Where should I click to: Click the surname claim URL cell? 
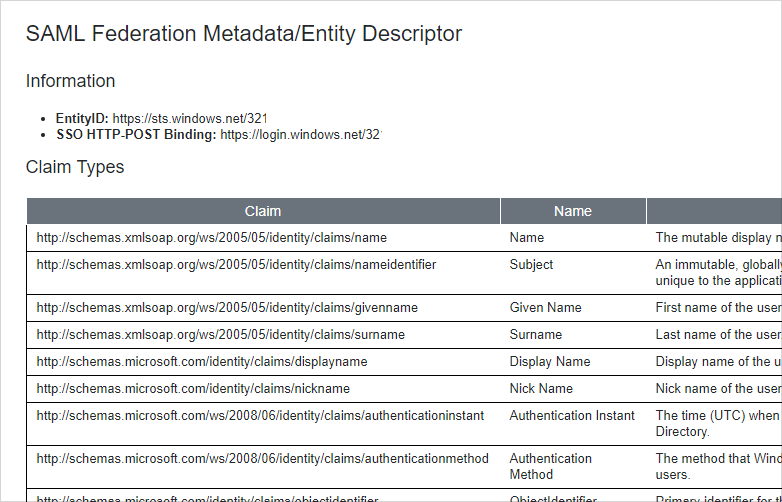point(221,335)
